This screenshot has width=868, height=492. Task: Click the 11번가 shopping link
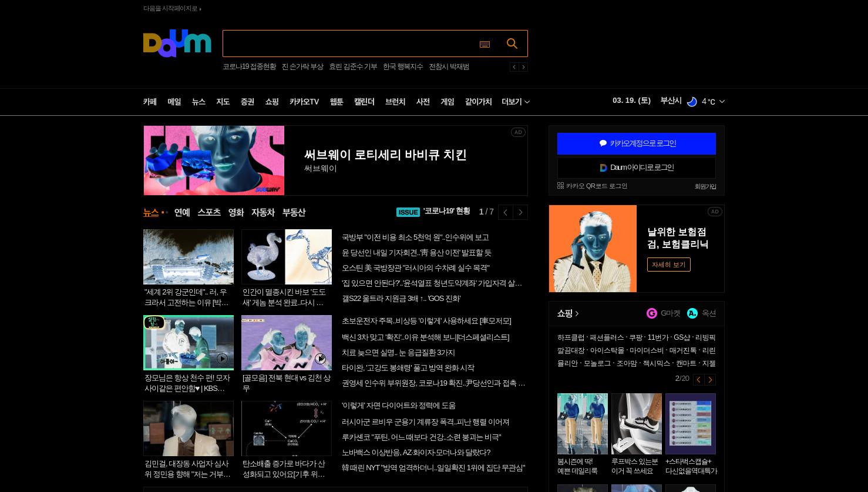pyautogui.click(x=658, y=337)
